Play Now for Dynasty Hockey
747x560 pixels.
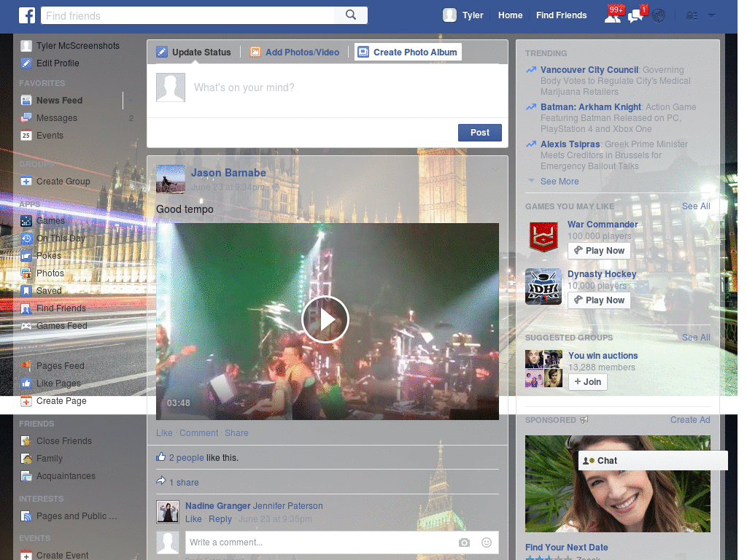[x=599, y=300]
